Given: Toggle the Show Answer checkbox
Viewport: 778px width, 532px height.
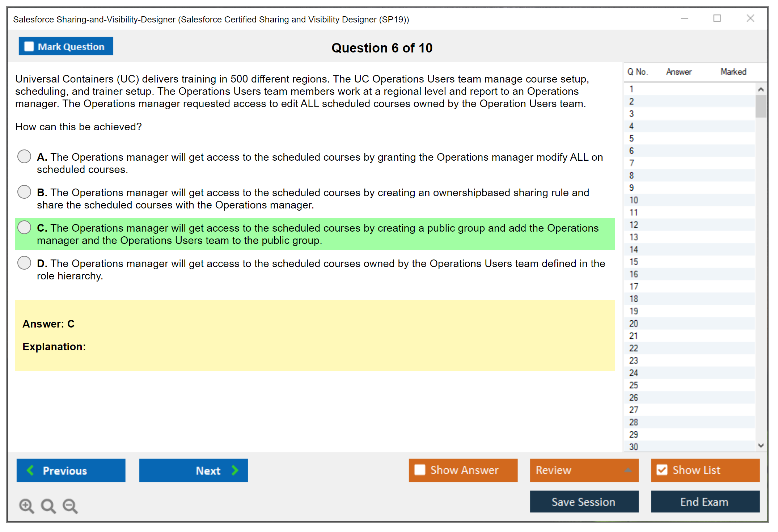Looking at the screenshot, I should [x=420, y=470].
